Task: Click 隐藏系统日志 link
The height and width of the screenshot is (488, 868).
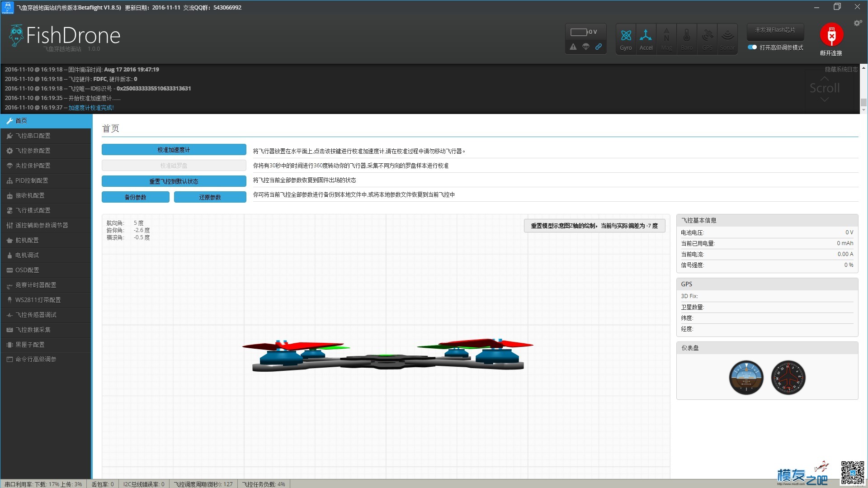Action: (841, 69)
